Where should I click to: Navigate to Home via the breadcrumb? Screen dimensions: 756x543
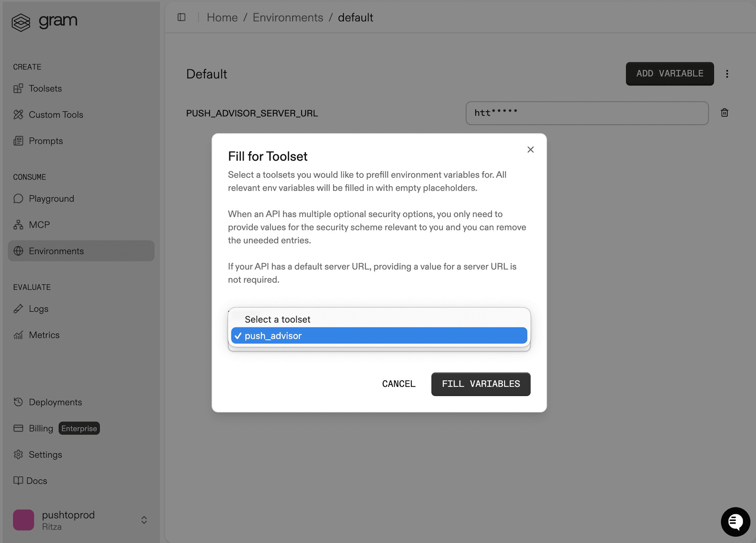click(x=222, y=17)
